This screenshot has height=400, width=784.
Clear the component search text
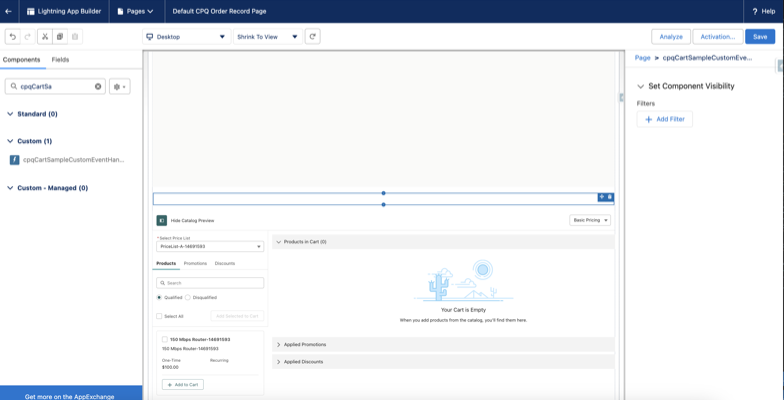[x=98, y=86]
